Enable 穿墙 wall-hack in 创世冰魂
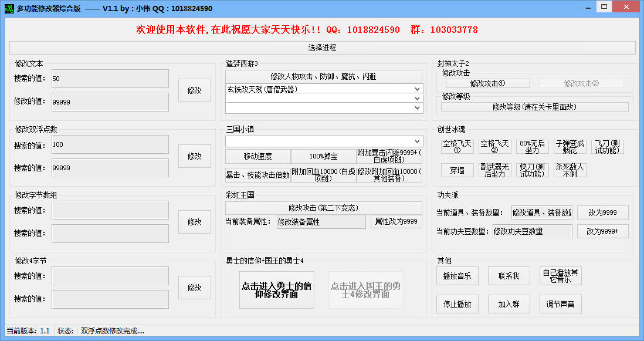The height and width of the screenshot is (341, 644). pos(457,170)
